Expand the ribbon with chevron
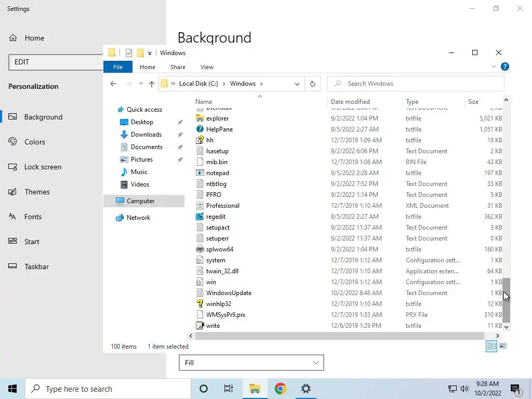The image size is (532, 399). point(494,67)
